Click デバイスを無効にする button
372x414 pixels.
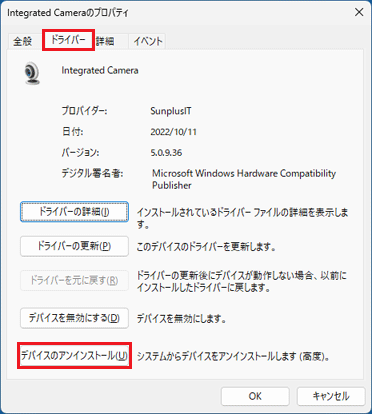74,318
